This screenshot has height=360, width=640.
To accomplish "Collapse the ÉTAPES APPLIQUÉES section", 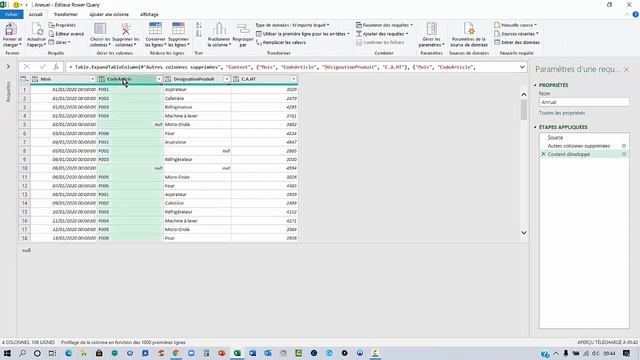I will (536, 127).
